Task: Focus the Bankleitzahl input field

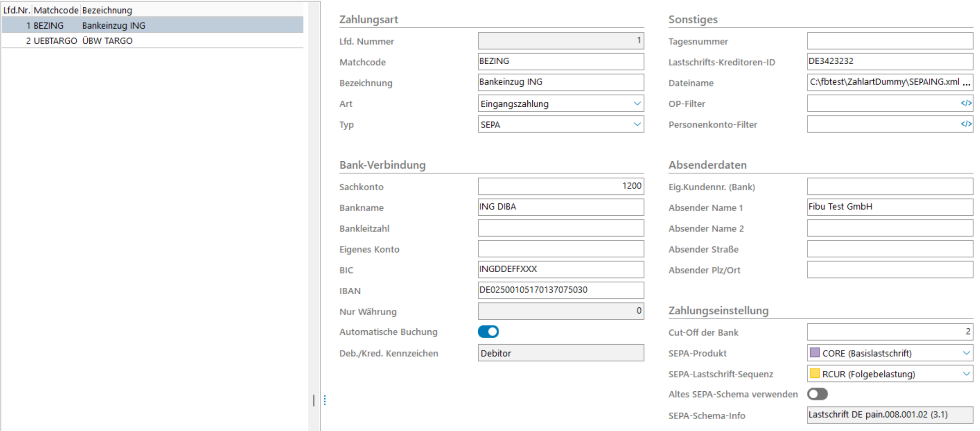Action: (x=560, y=228)
